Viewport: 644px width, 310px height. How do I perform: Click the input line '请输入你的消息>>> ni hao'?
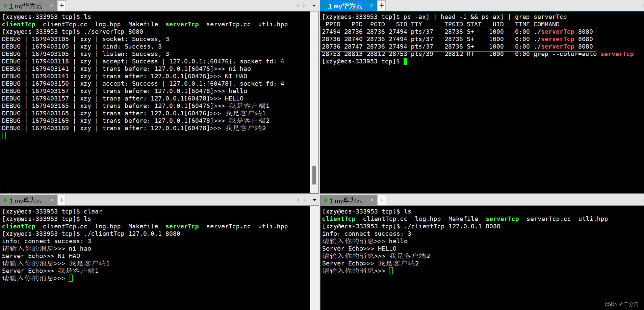[47, 249]
